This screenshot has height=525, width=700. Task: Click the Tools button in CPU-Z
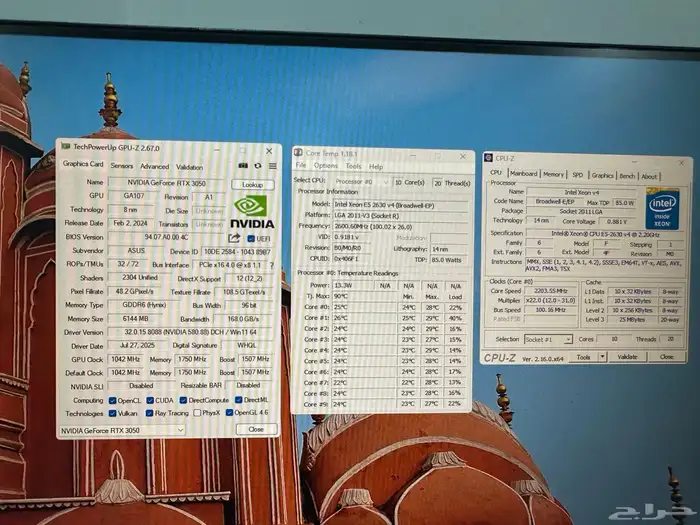(583, 357)
